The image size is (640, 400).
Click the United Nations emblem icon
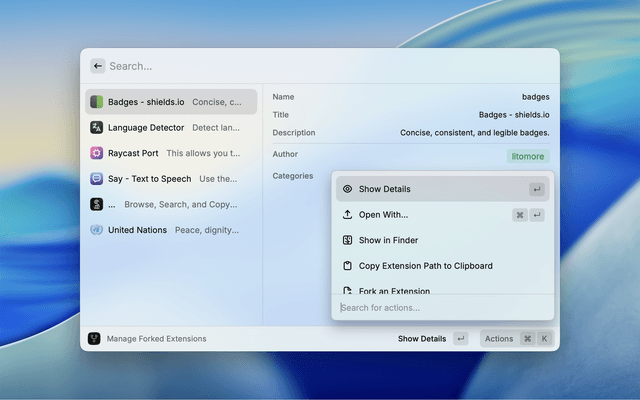(x=97, y=230)
